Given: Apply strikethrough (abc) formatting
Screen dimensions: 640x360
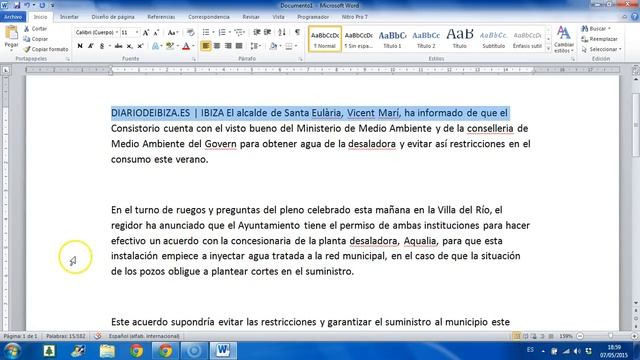Looking at the screenshot, I should (118, 46).
